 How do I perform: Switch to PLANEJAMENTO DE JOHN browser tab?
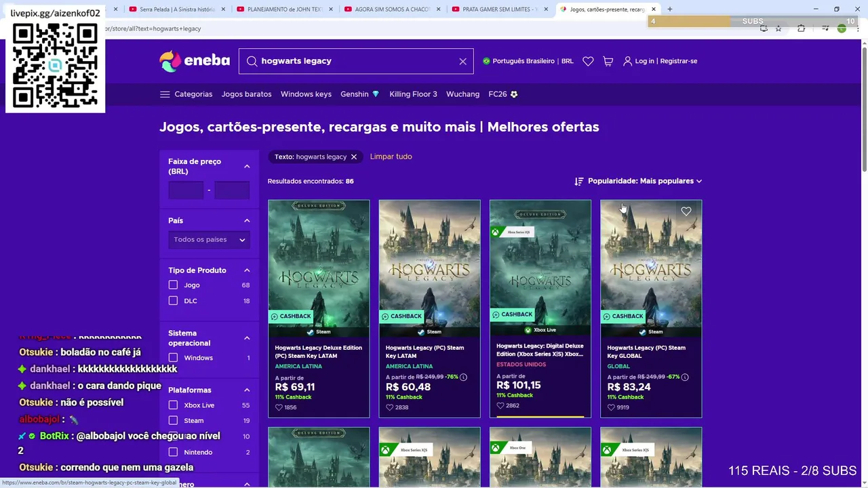point(285,9)
